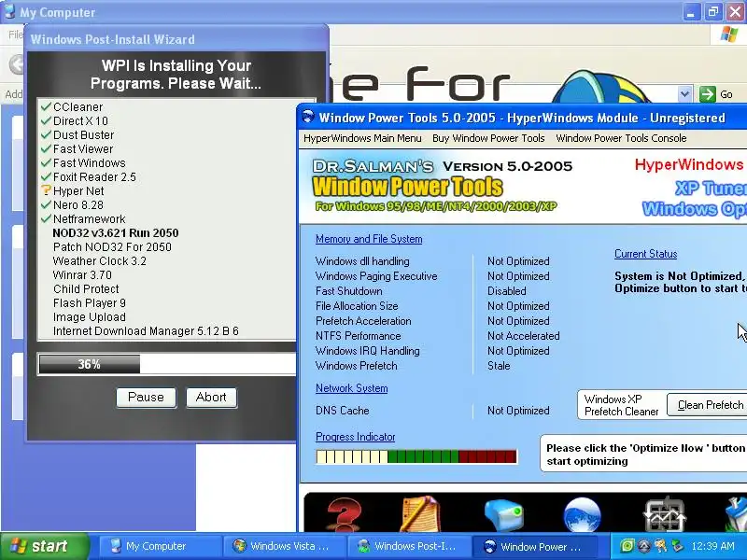Click the Current Status link
The height and width of the screenshot is (560, 747).
[x=645, y=254]
